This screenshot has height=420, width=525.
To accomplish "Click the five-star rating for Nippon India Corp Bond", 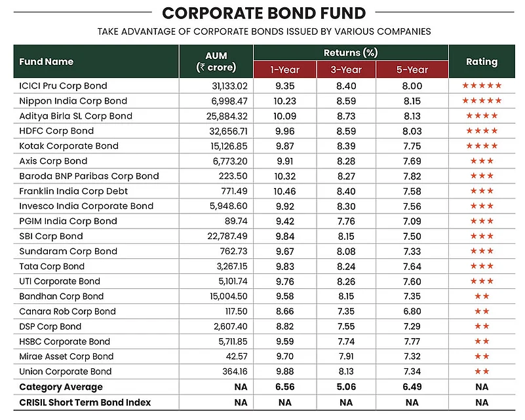I will coord(482,100).
